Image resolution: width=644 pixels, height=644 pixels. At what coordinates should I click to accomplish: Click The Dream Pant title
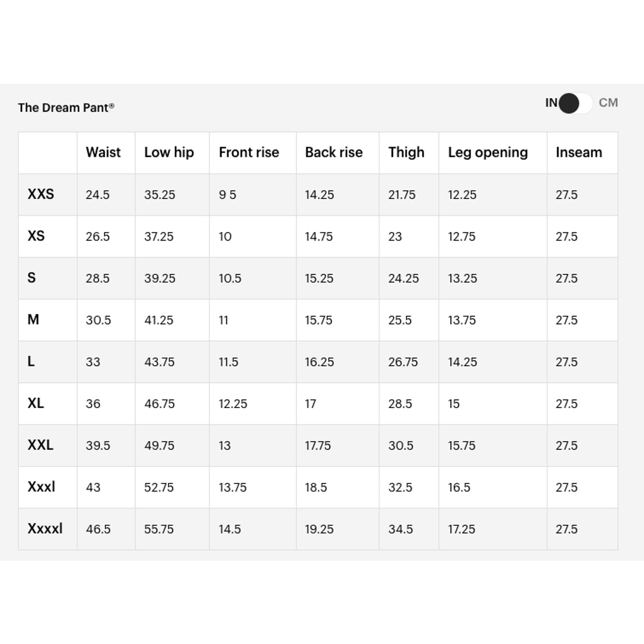point(66,108)
